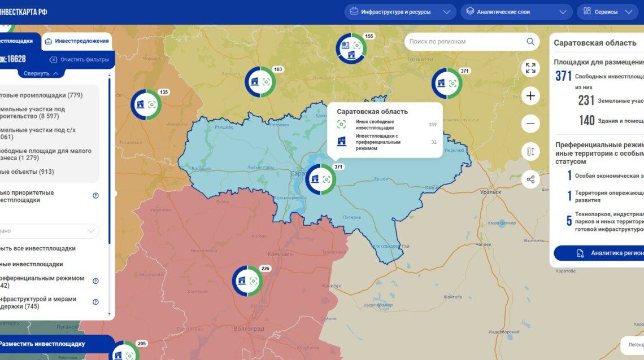Click Иные свободные инвестплощадки icon in popup
The width and height of the screenshot is (644, 360).
pyautogui.click(x=341, y=124)
